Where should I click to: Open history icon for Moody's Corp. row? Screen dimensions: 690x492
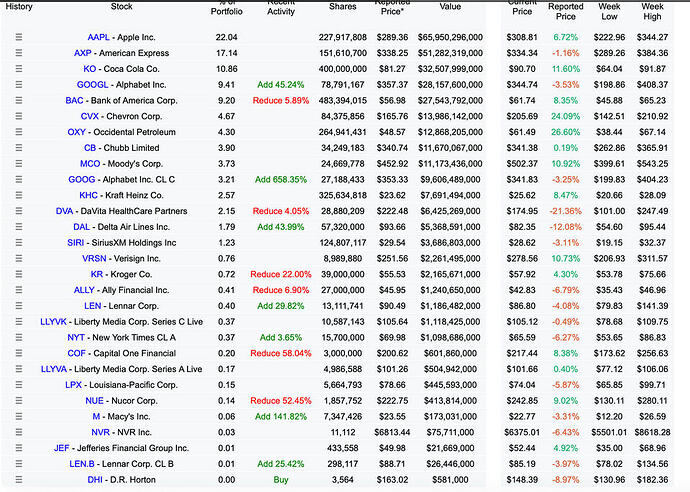point(18,164)
